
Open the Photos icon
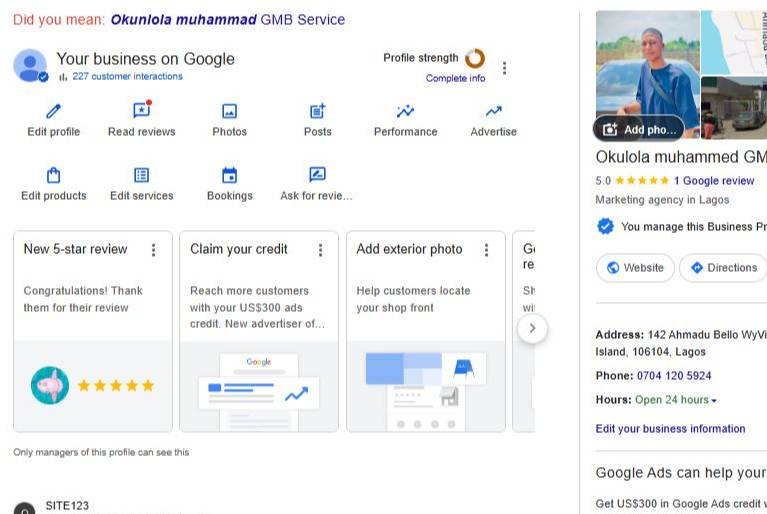coord(229,112)
